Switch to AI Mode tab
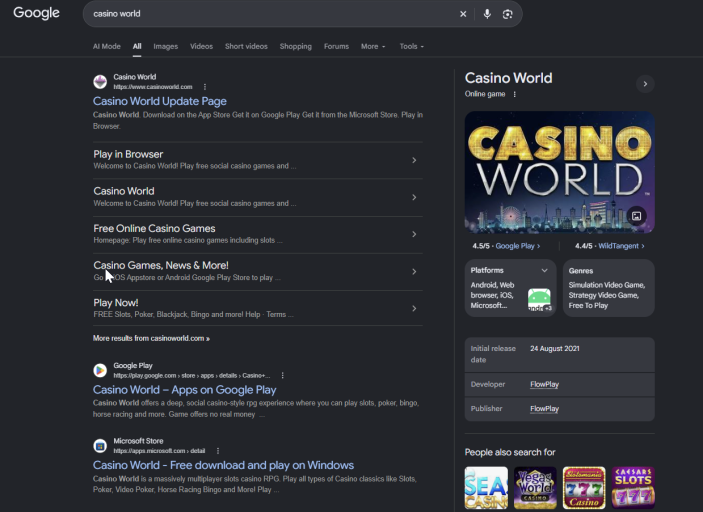 click(107, 46)
